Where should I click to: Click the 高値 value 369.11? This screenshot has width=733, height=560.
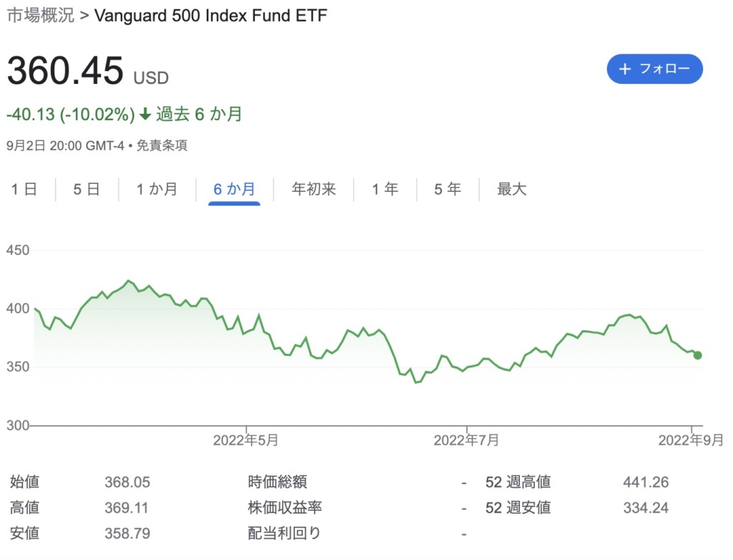coord(126,508)
